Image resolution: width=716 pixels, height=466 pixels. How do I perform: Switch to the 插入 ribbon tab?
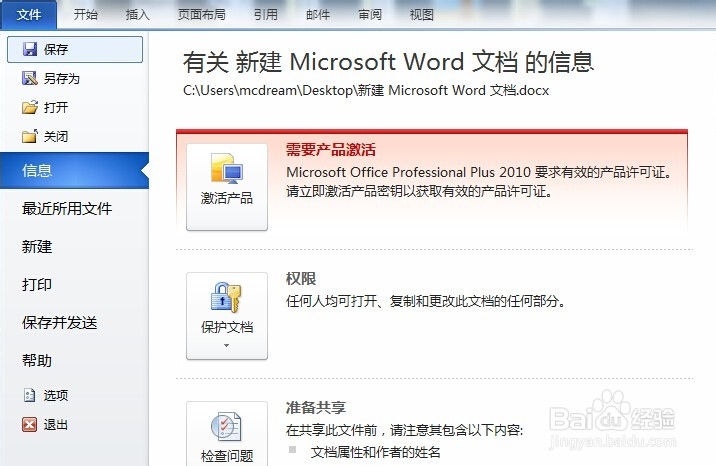(137, 15)
